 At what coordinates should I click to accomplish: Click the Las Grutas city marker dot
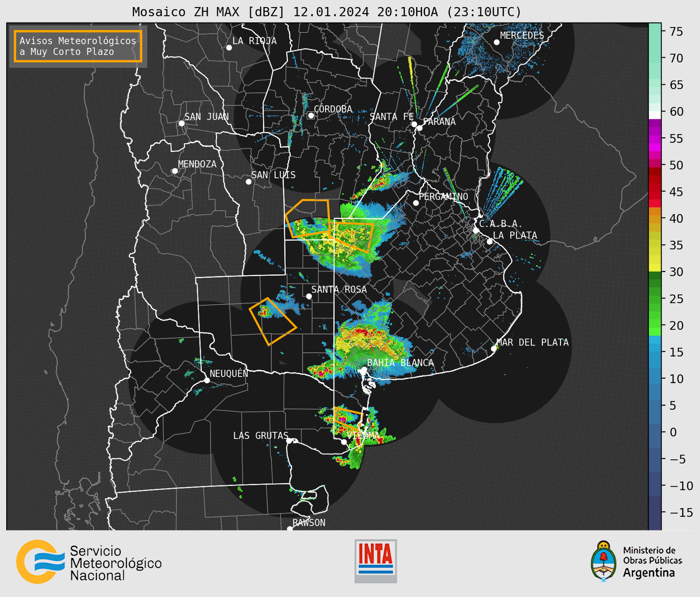tap(289, 441)
